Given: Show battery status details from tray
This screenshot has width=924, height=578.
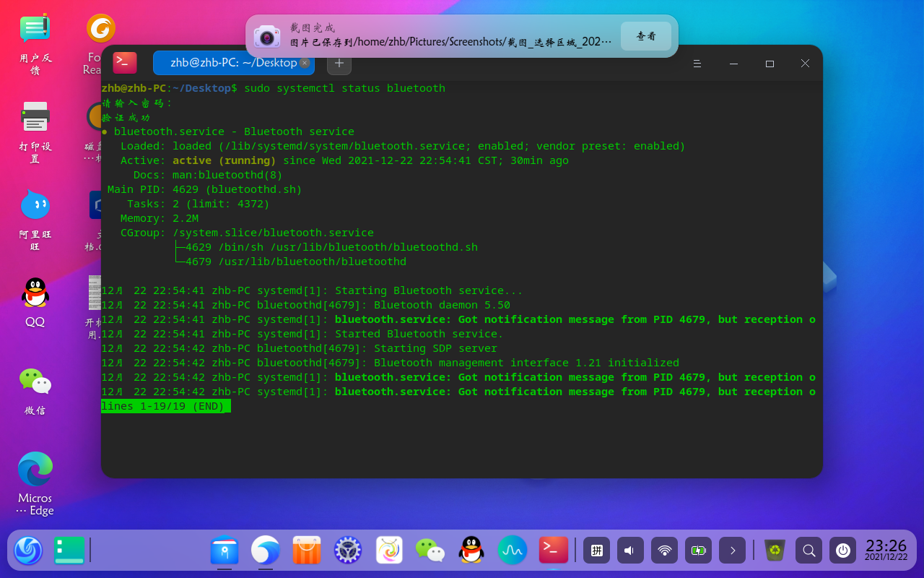Looking at the screenshot, I should pyautogui.click(x=698, y=550).
